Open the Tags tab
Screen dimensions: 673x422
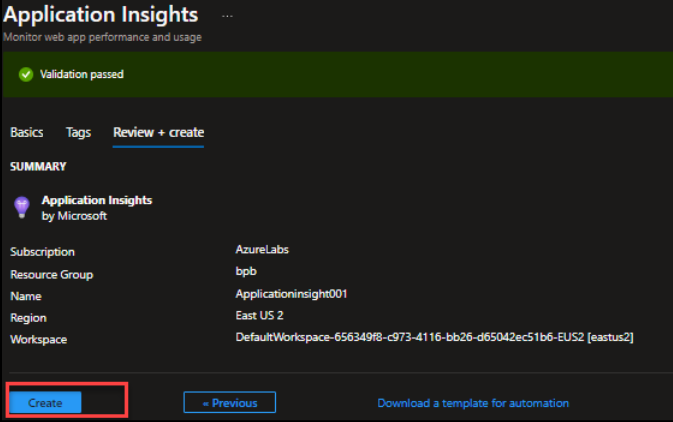click(78, 132)
